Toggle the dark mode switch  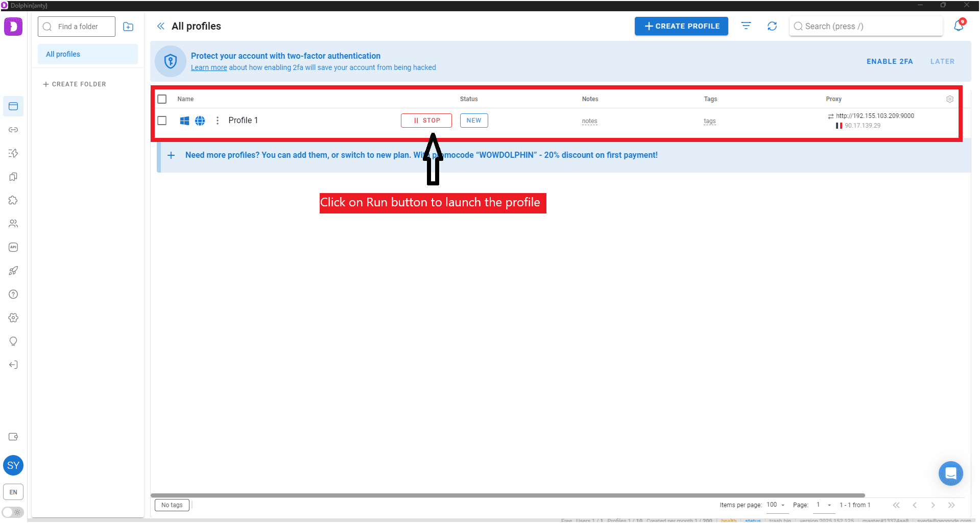[13, 512]
